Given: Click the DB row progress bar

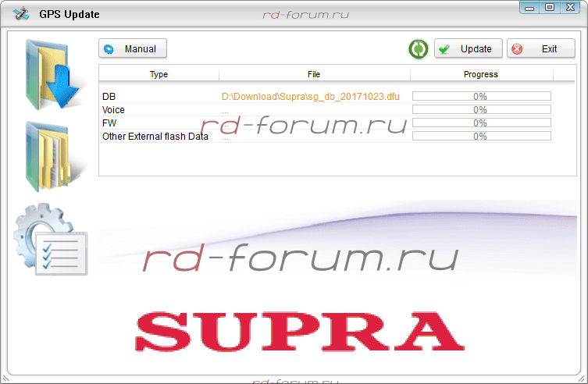Looking at the screenshot, I should 482,96.
